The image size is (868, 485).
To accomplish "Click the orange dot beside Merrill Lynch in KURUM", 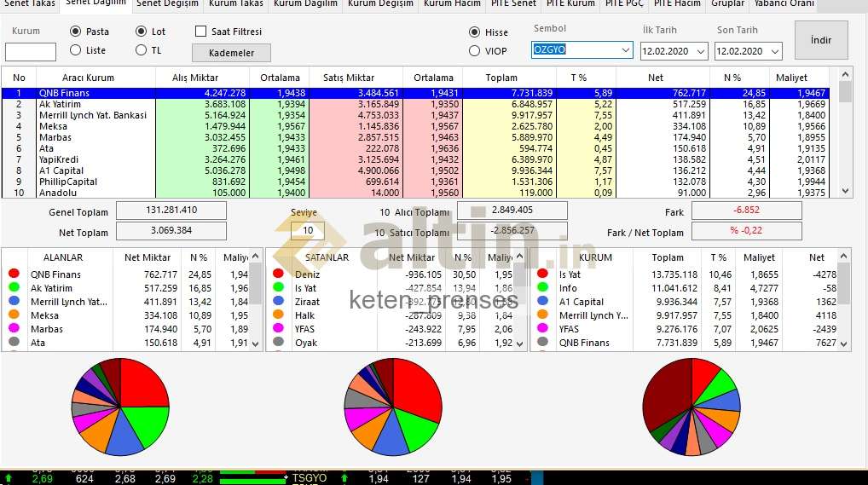I will tap(542, 314).
